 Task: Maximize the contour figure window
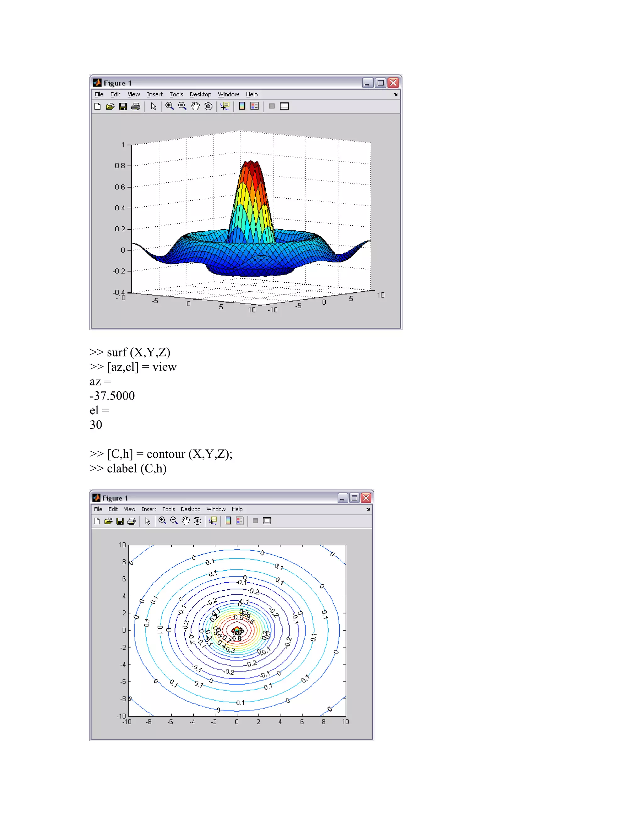pos(354,498)
